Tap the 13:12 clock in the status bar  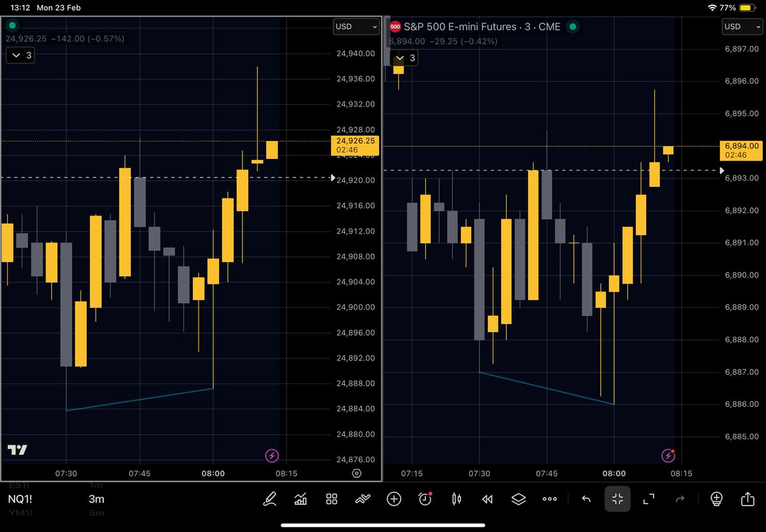point(20,8)
